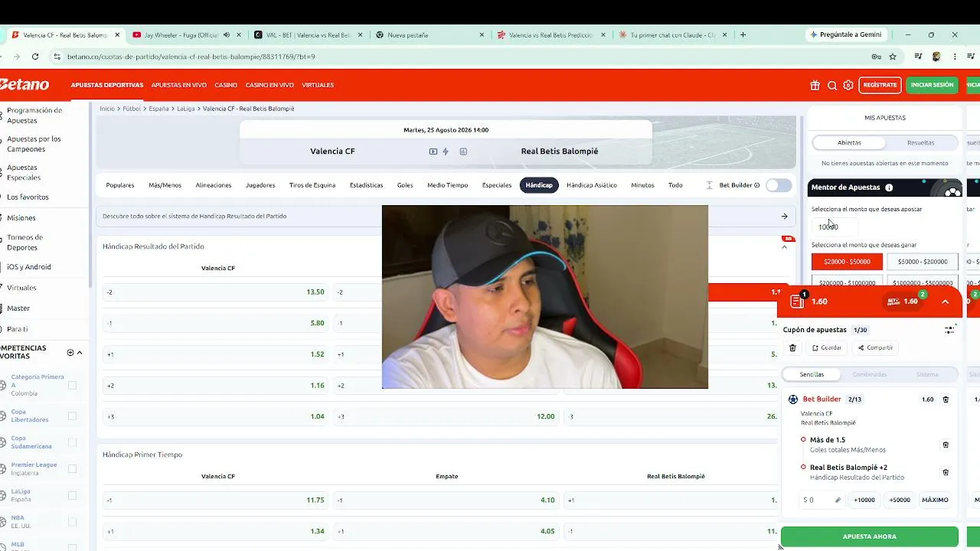Image resolution: width=980 pixels, height=551 pixels.
Task: Switch to the Jay Wheeler YouTube tab
Action: 182,35
